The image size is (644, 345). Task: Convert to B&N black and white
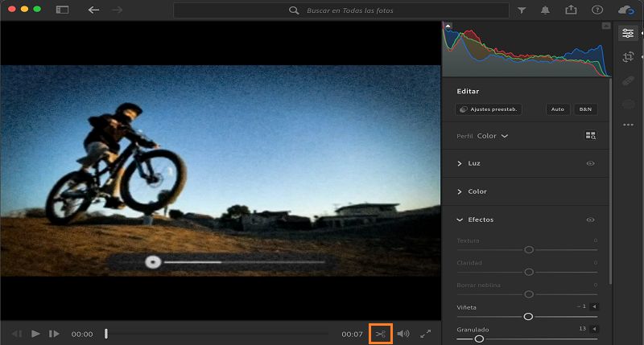[x=585, y=109]
